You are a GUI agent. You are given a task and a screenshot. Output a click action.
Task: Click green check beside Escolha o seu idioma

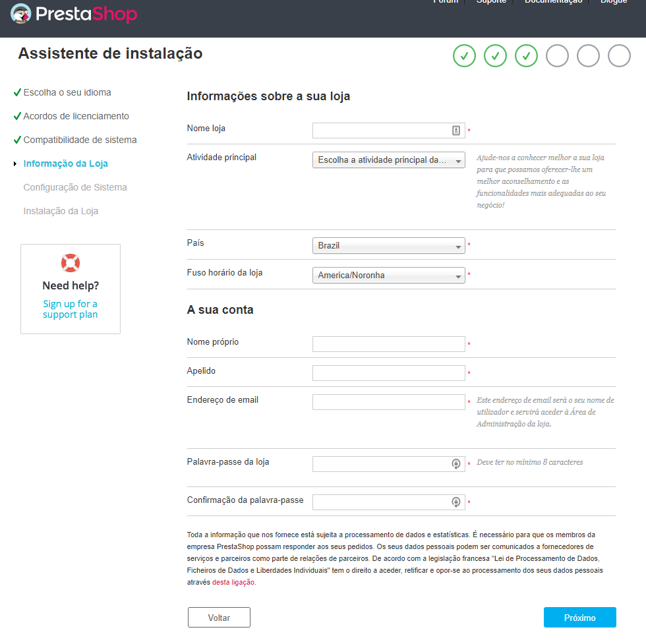(16, 93)
